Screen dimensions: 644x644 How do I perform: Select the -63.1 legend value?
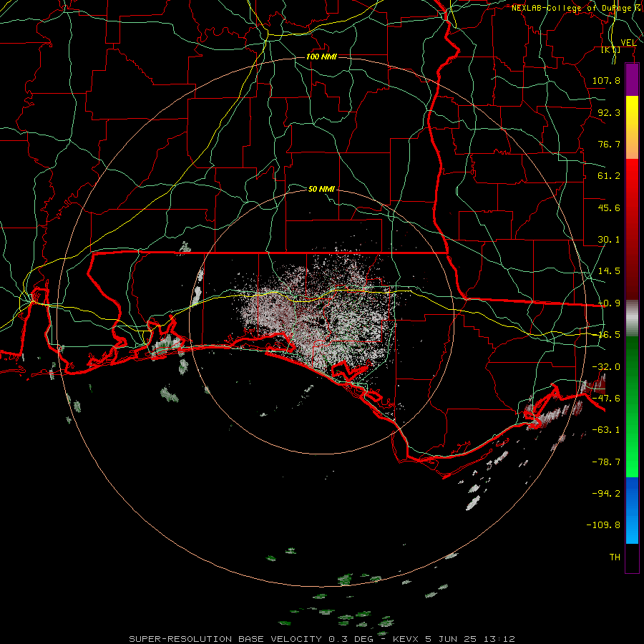[x=606, y=430]
